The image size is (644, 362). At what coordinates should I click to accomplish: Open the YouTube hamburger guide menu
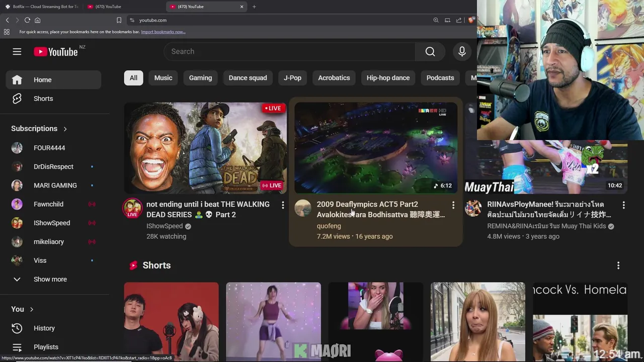pos(17,52)
